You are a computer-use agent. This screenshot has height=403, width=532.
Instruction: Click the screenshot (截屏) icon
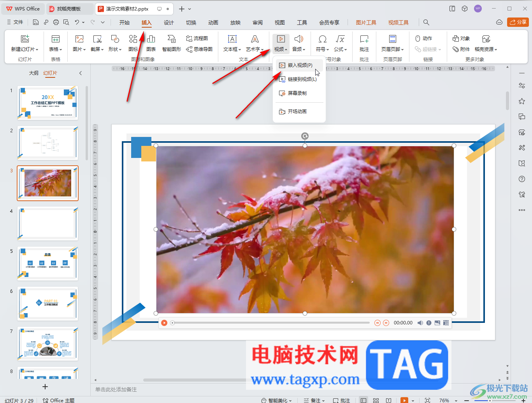click(97, 39)
